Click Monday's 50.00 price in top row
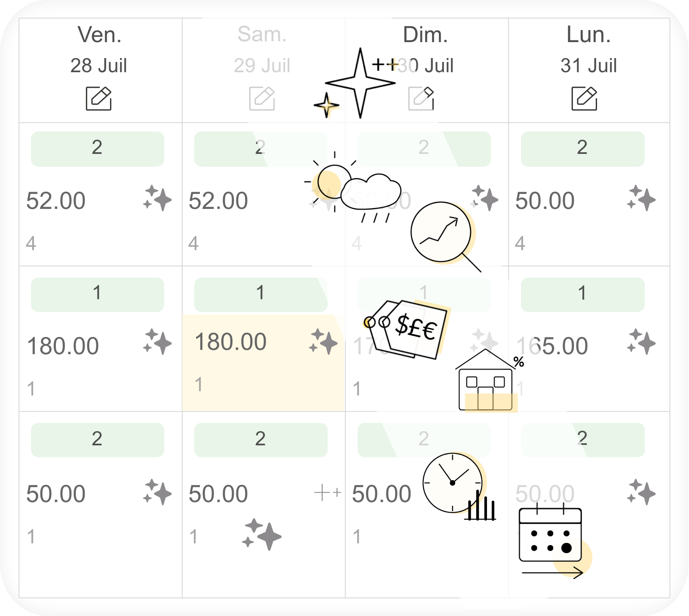 545,201
